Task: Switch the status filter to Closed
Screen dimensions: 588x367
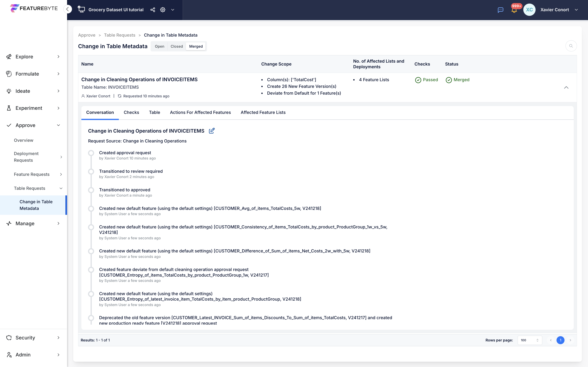Action: (176, 46)
